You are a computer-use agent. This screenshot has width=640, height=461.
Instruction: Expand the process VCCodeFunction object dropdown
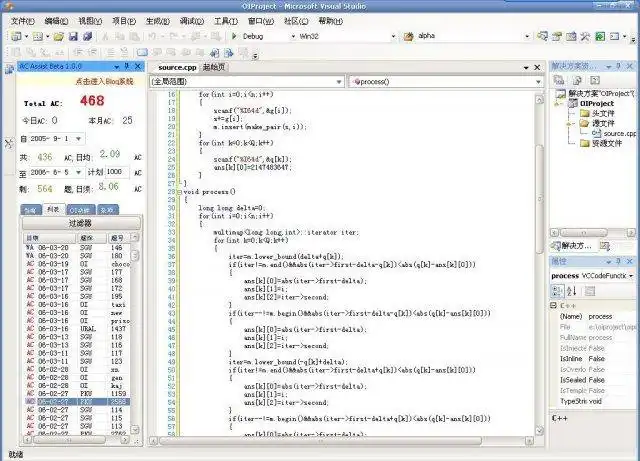[631, 276]
